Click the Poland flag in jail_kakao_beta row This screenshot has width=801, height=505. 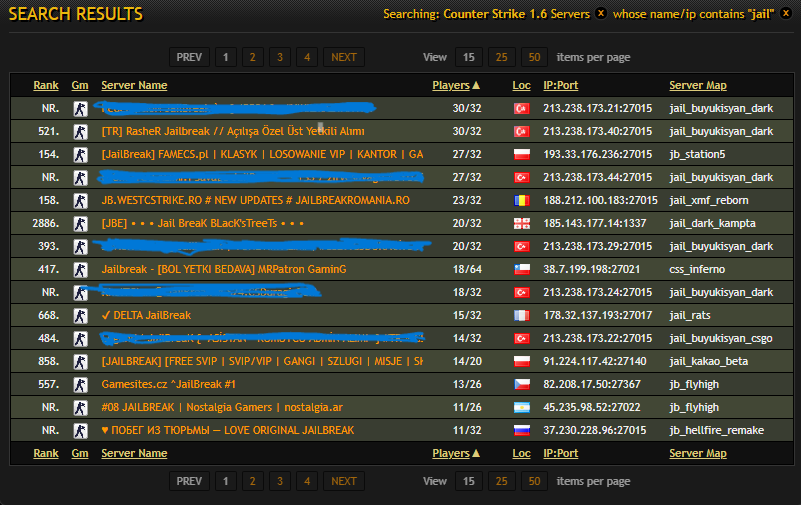point(522,362)
